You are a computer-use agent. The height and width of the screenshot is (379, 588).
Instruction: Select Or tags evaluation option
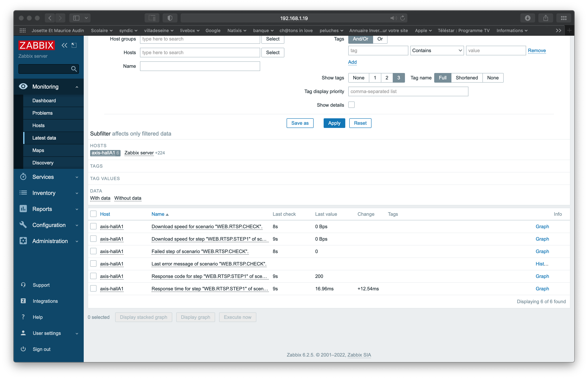point(380,39)
